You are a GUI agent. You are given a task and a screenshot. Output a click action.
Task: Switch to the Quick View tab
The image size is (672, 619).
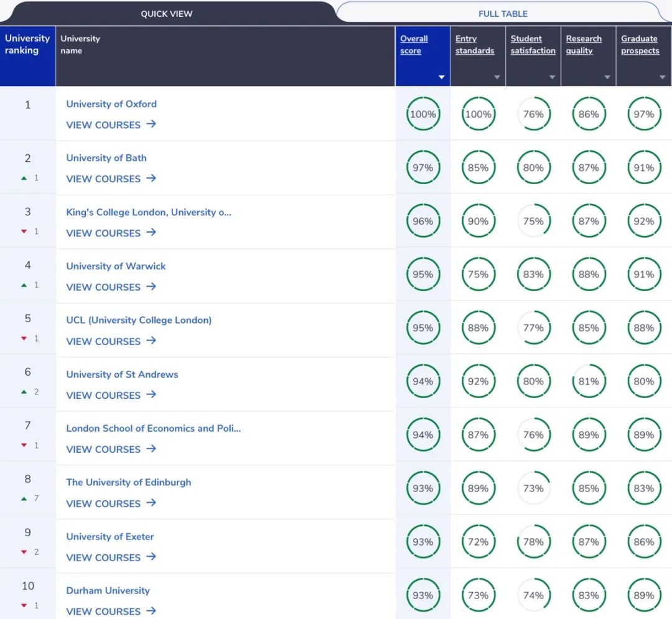(167, 14)
